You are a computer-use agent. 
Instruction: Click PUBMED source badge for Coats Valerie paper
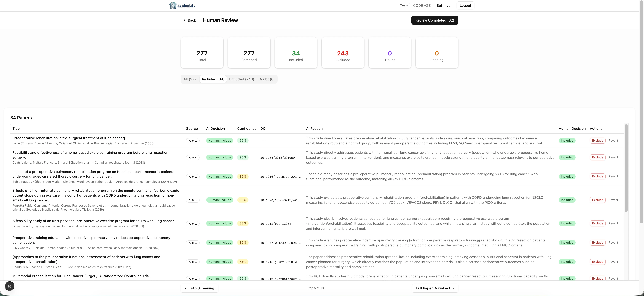pos(193,158)
